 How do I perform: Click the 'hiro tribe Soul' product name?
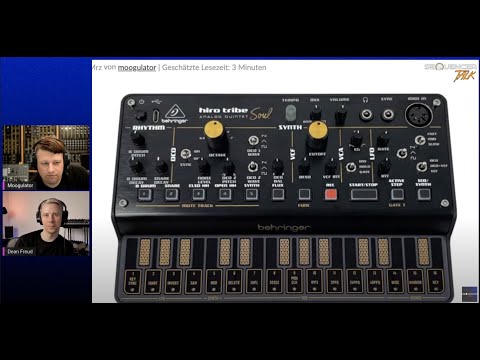click(235, 113)
